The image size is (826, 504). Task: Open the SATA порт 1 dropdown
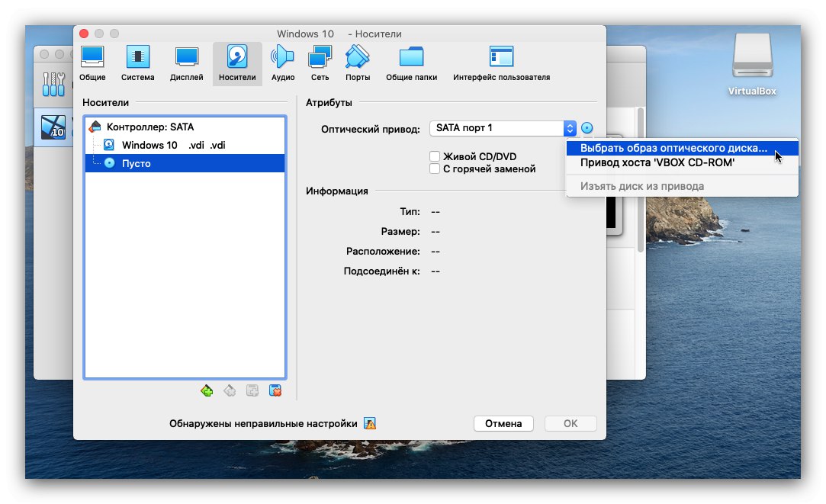[x=503, y=128]
